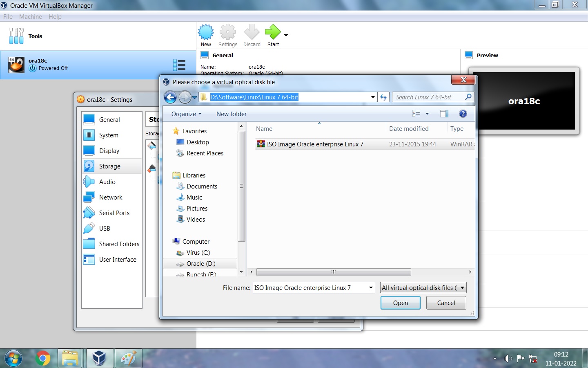This screenshot has width=588, height=368.
Task: Select General category in Settings window
Action: [x=112, y=119]
